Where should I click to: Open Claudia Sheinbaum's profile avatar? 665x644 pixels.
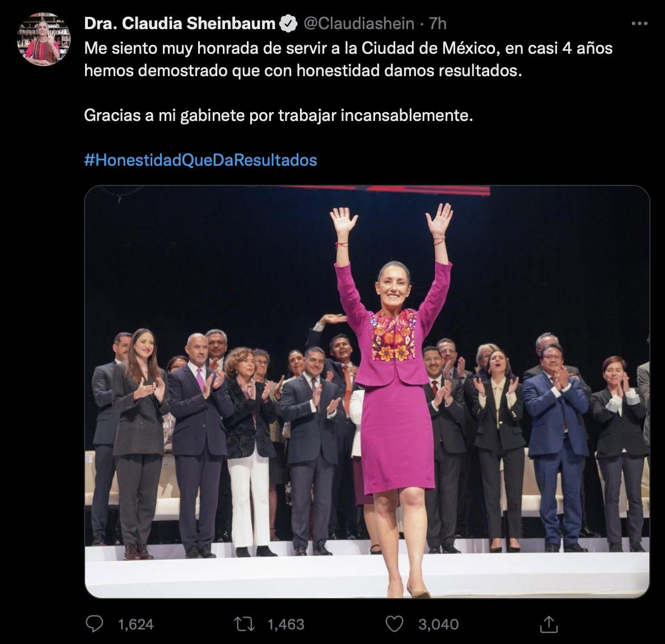(x=43, y=39)
